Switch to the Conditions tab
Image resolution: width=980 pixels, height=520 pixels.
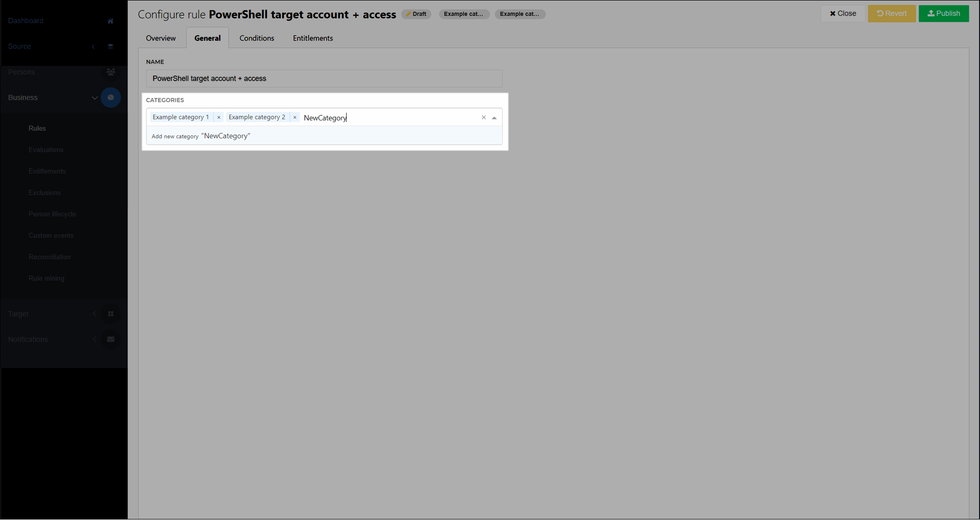tap(257, 38)
